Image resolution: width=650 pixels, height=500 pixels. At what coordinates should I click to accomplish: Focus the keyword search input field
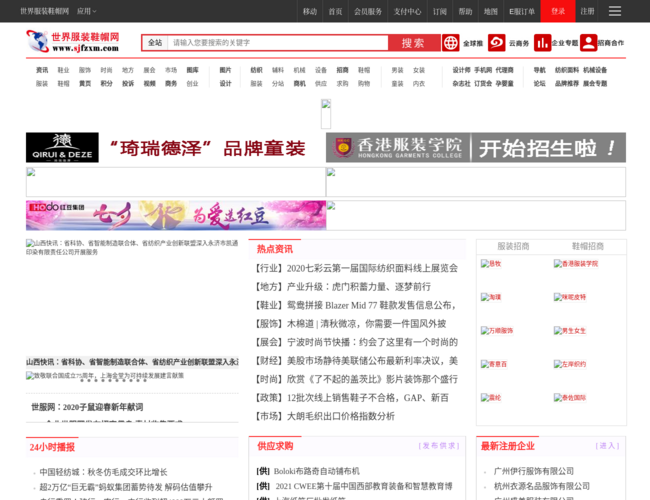click(x=278, y=43)
